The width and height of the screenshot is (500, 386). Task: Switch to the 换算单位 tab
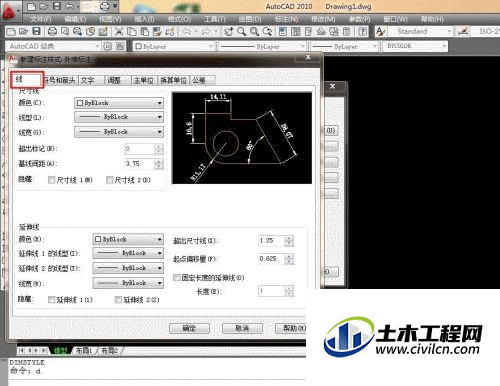pyautogui.click(x=173, y=80)
